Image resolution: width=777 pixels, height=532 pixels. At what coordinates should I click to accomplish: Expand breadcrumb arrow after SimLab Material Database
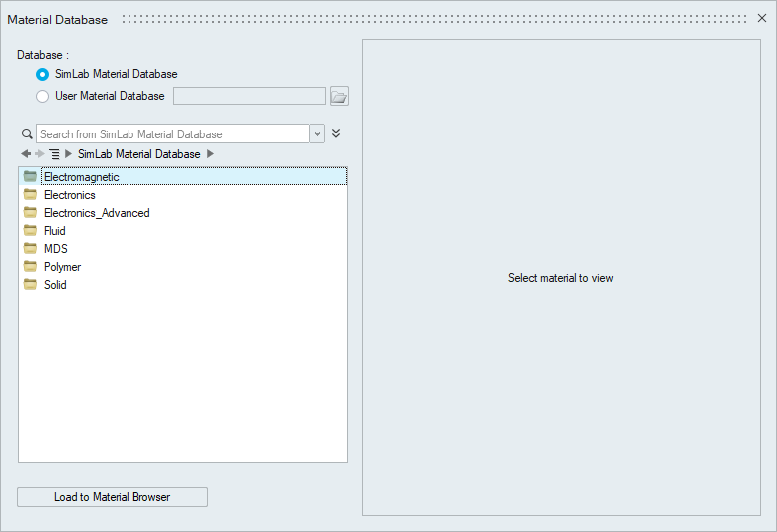210,154
